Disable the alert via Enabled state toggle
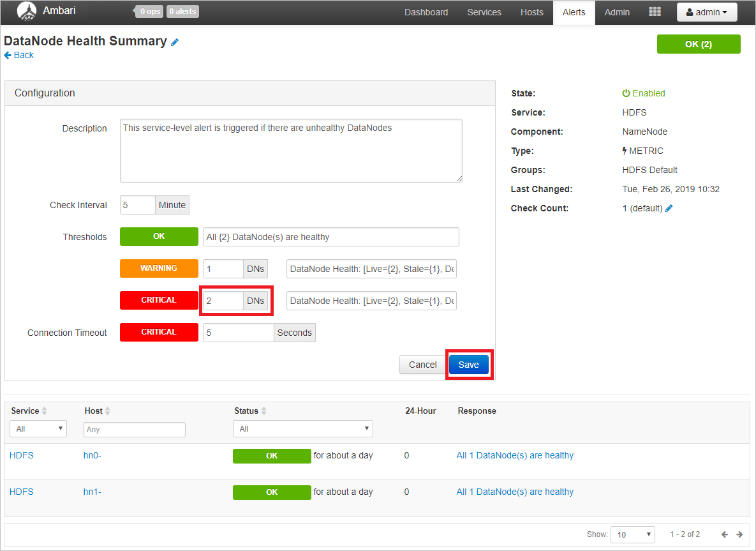Screen dimensions: 756x551 point(643,93)
